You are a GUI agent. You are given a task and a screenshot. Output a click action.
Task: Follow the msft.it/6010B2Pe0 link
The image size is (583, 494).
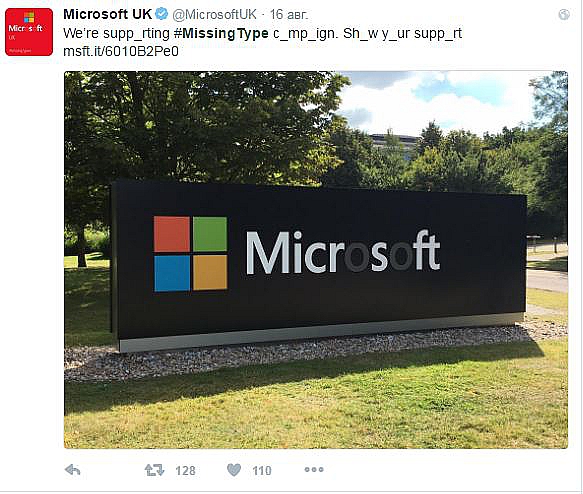tap(121, 51)
